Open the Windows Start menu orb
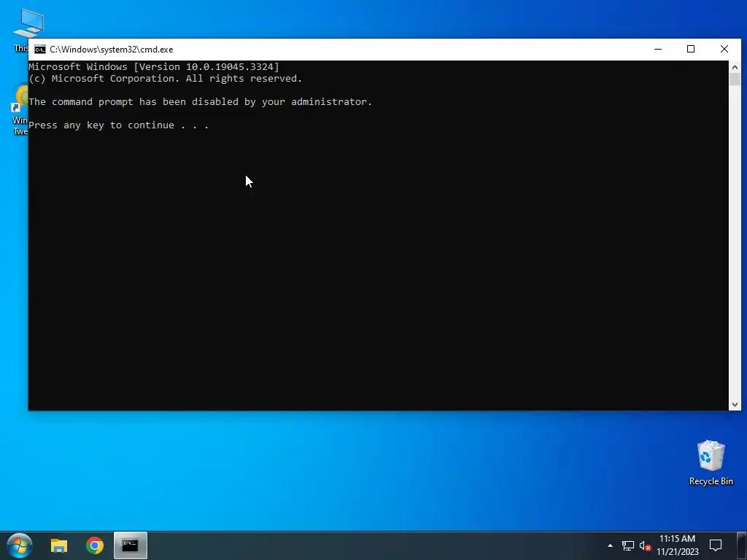Viewport: 747px width, 560px height. tap(20, 545)
